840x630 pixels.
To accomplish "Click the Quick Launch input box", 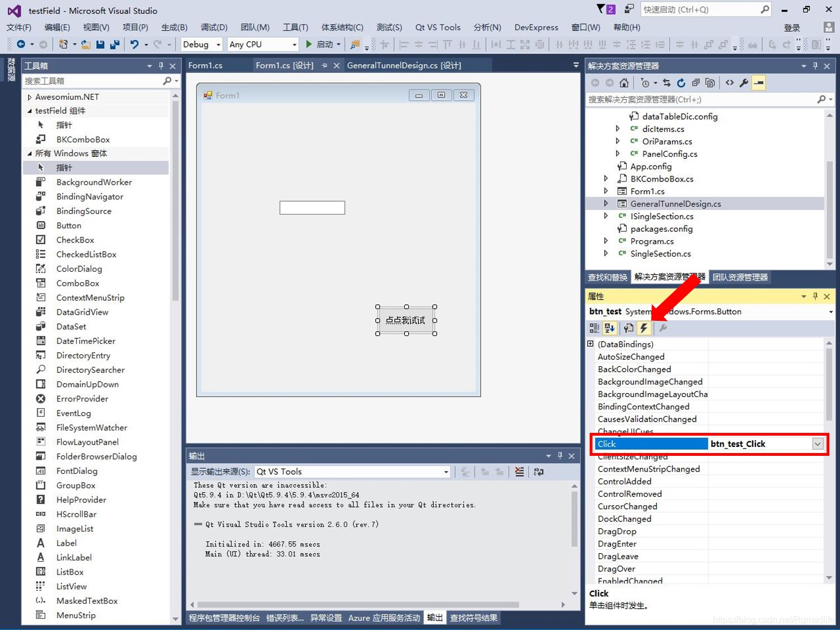I will point(700,10).
